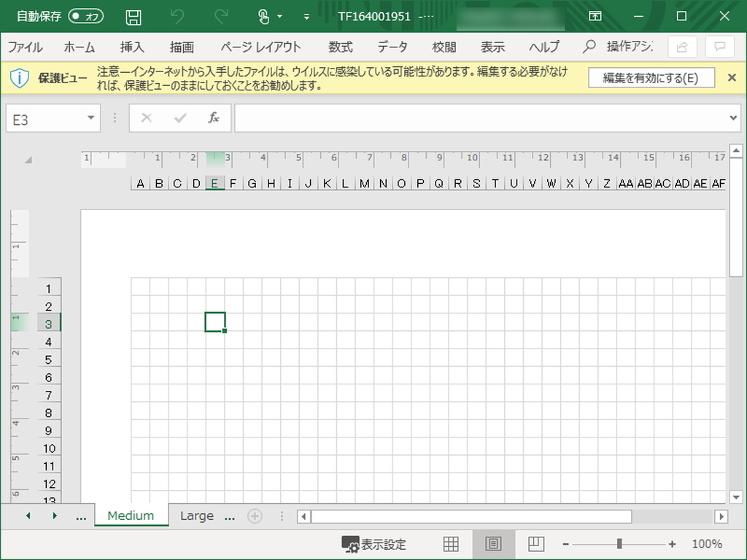
Task: Click the Share icon button
Action: (682, 47)
